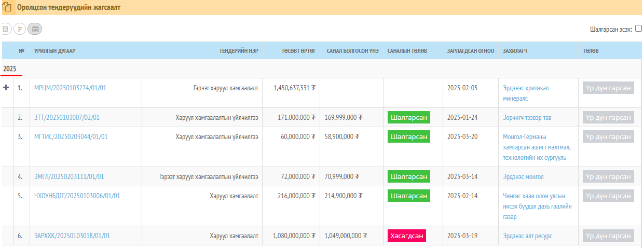Sort by САНАЛЫН ТӨЛӨВ column header
Image resolution: width=644 pixels, height=248 pixels.
click(407, 51)
